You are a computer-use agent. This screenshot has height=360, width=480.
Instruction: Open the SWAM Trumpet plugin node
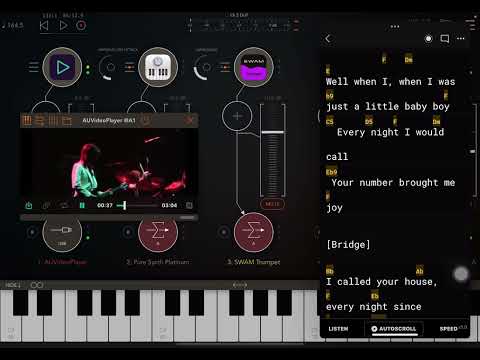254,67
